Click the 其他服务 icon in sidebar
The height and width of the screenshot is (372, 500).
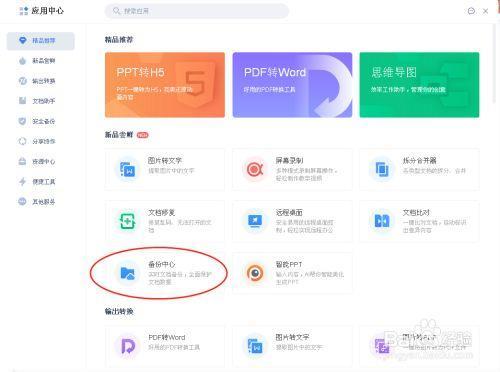click(x=22, y=202)
